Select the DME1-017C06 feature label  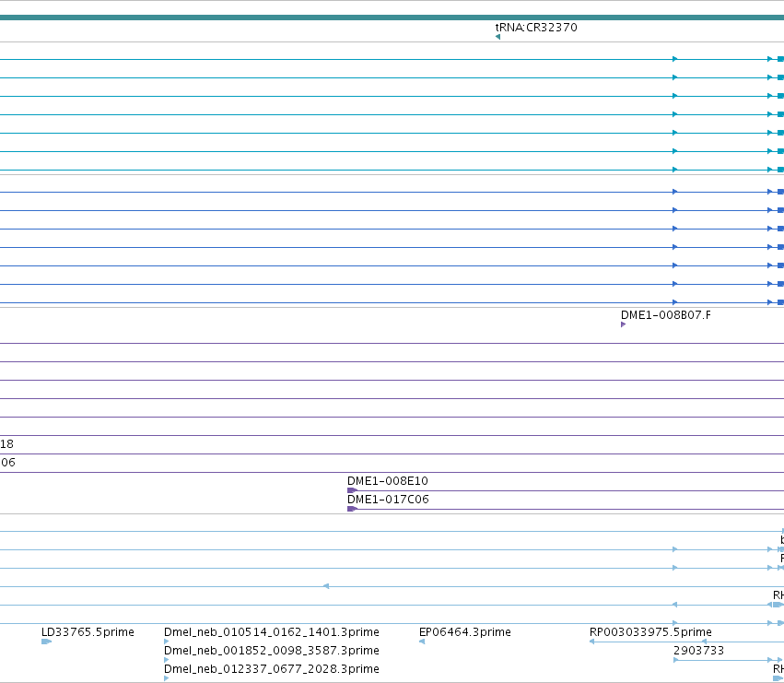(x=388, y=500)
